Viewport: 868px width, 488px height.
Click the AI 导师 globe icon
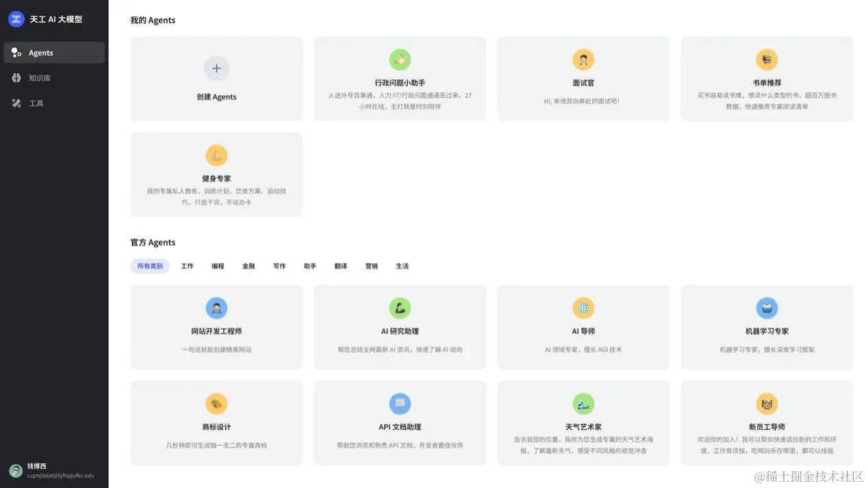(x=583, y=308)
